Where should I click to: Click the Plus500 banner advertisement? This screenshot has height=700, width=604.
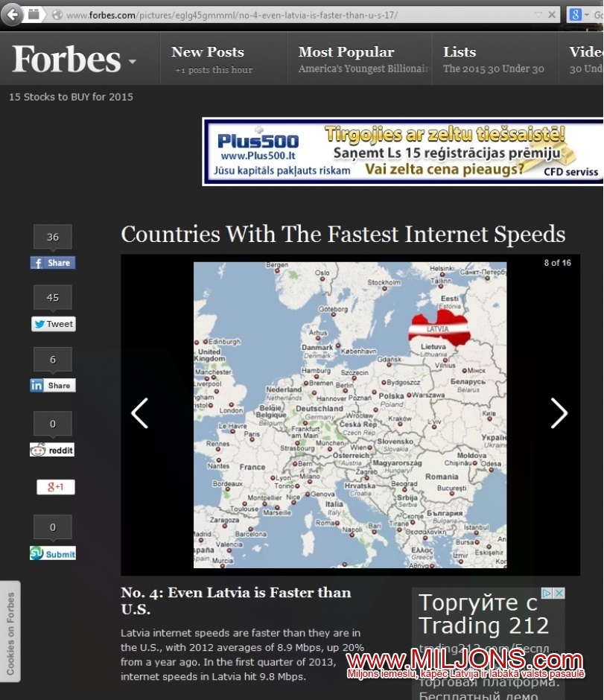(x=402, y=151)
